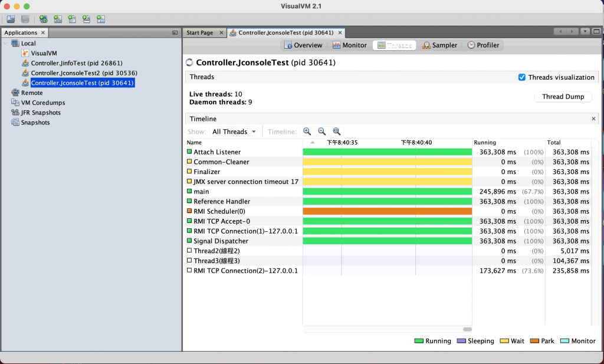Select the JMX server connection timeout 17 row

click(x=389, y=182)
